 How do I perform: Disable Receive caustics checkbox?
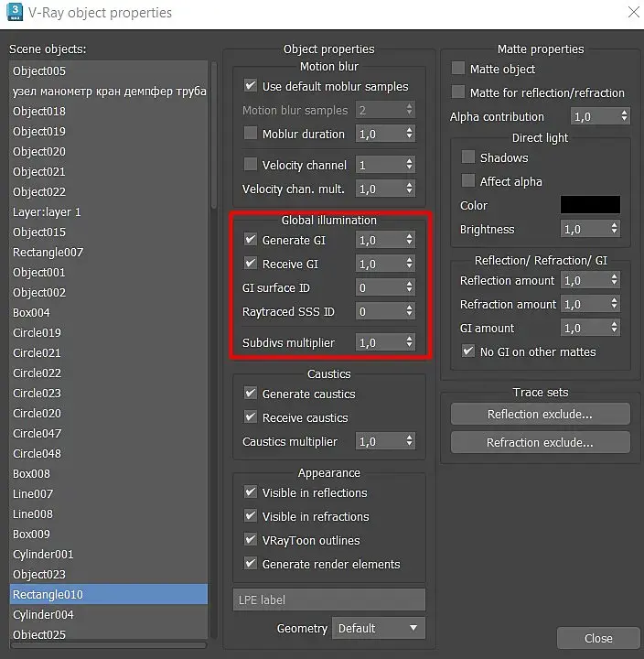click(251, 417)
